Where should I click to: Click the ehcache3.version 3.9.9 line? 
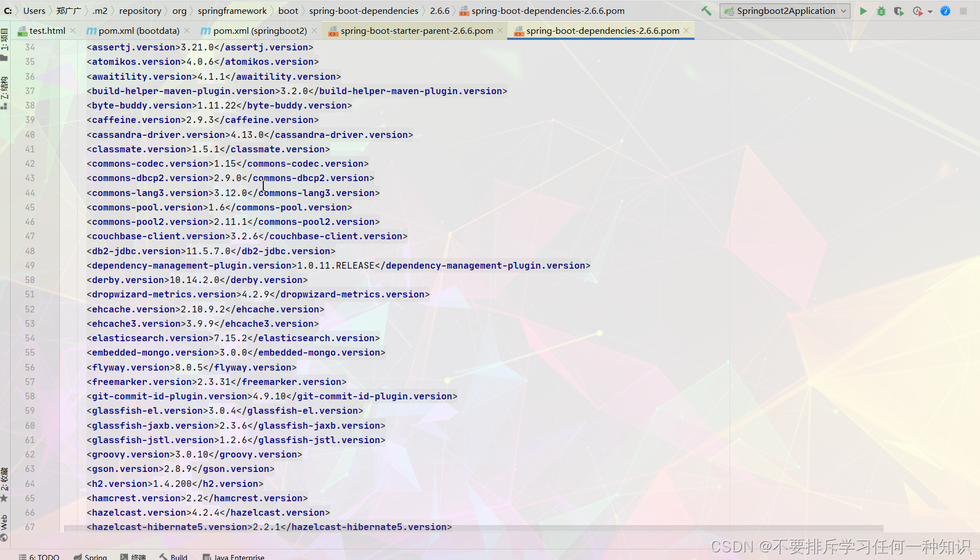point(202,323)
